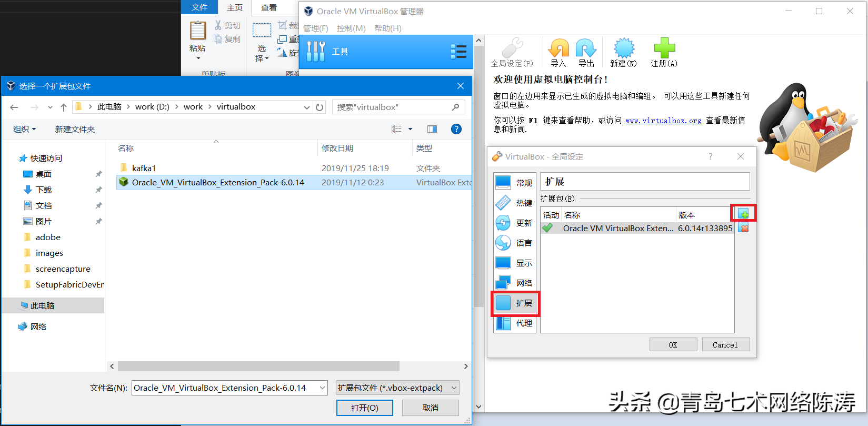Select the Tools (工具) entry in VirtualBox

click(386, 52)
